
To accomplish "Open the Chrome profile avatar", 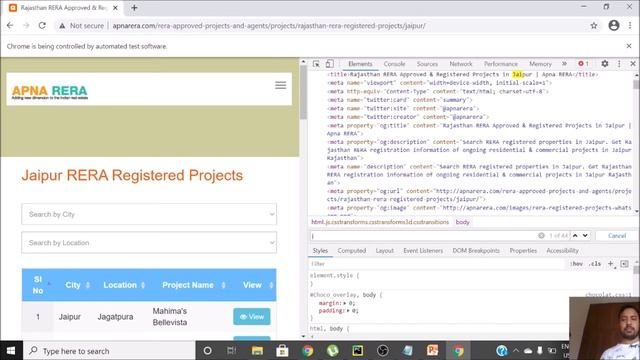I will [614, 25].
